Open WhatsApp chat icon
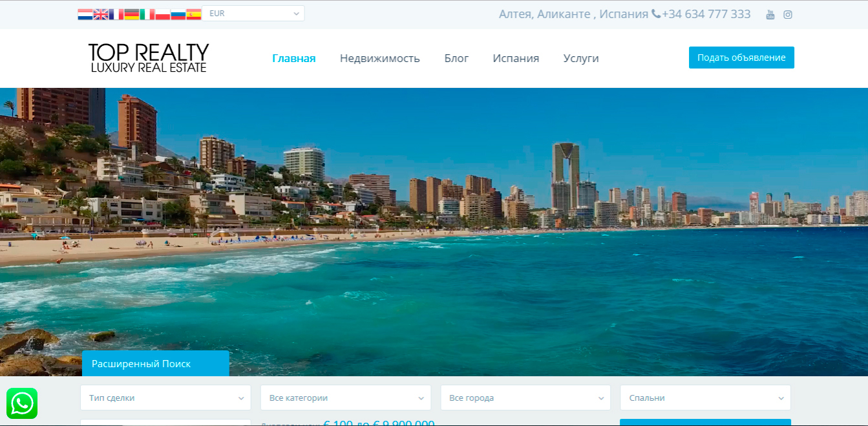 point(22,403)
